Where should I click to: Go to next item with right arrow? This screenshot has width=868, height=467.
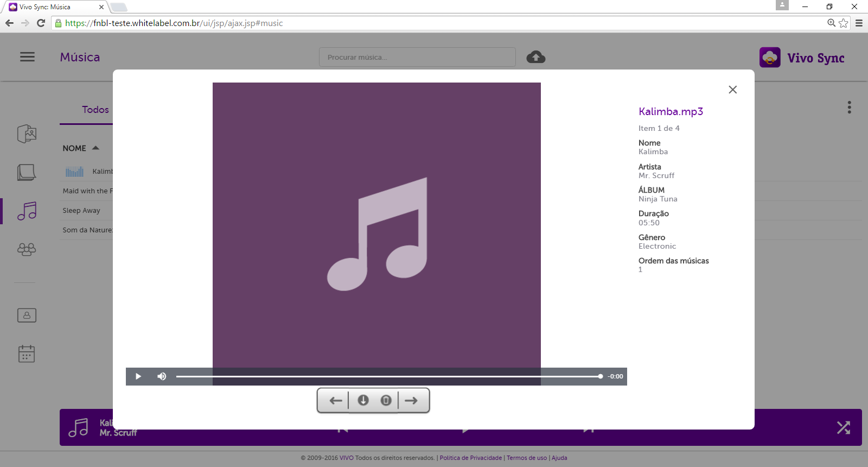click(411, 400)
